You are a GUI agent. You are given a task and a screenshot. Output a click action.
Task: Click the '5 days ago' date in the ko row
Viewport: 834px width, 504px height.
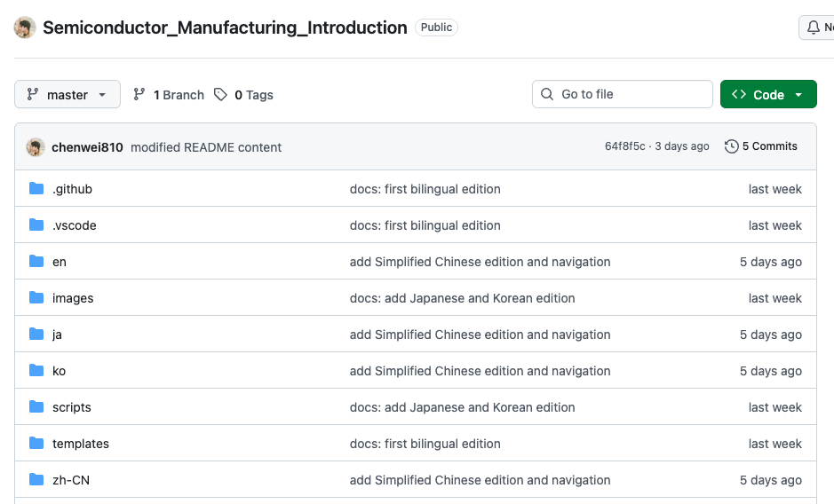(x=771, y=371)
